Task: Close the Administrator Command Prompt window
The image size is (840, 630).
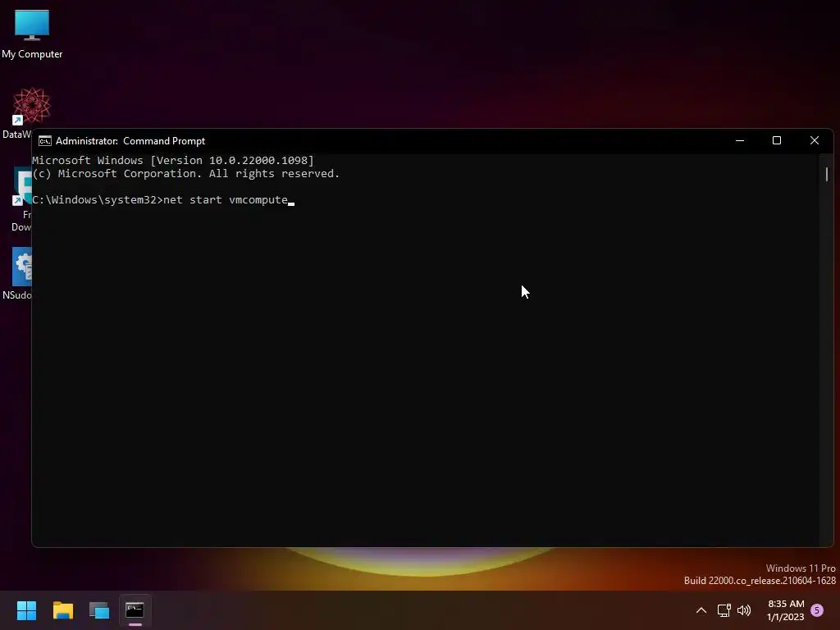Action: click(815, 140)
